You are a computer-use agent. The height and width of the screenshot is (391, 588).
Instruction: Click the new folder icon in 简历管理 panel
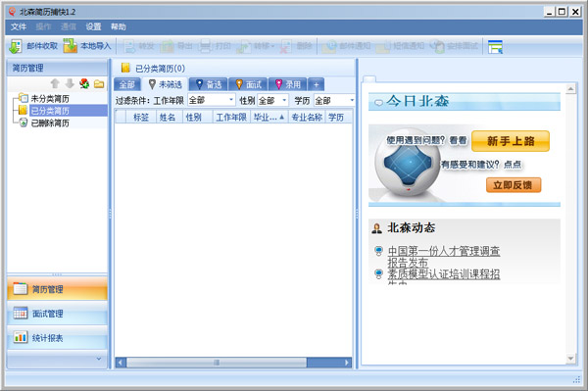click(99, 84)
